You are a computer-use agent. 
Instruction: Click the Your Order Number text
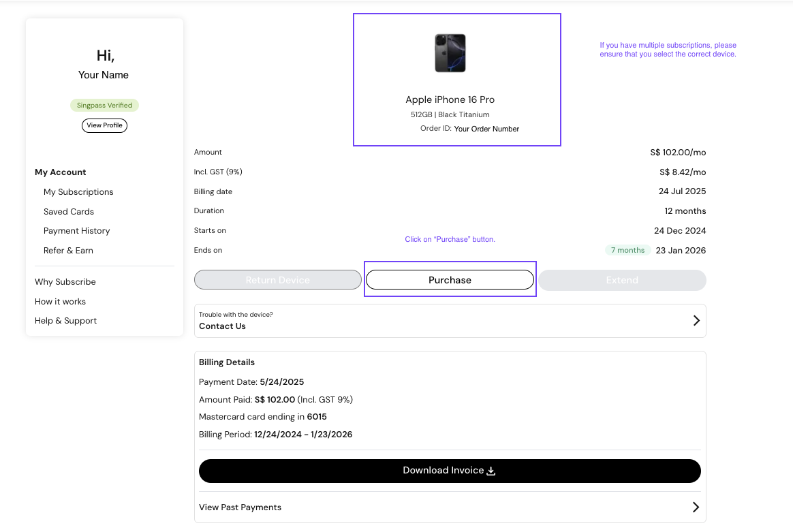coord(486,129)
